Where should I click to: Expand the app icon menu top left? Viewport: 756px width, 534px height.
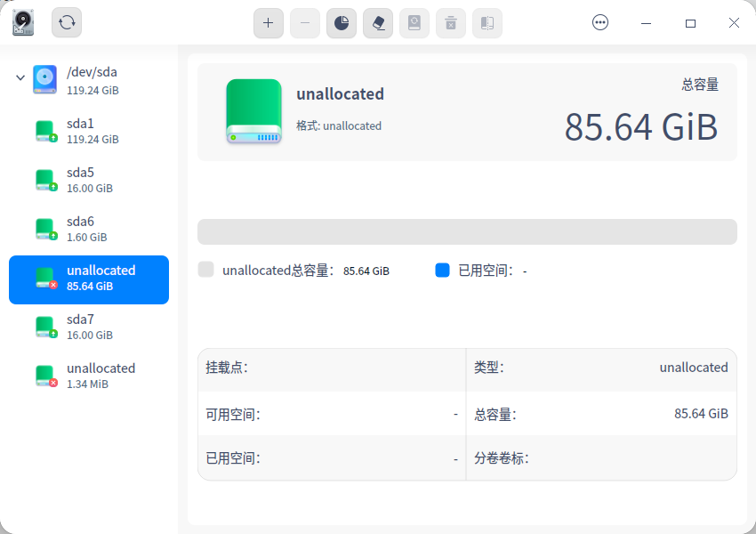click(x=22, y=22)
